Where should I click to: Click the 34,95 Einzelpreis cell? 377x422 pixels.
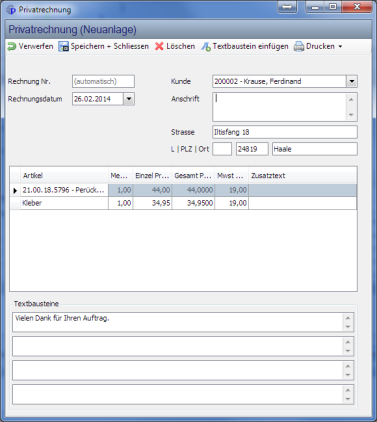pos(152,203)
